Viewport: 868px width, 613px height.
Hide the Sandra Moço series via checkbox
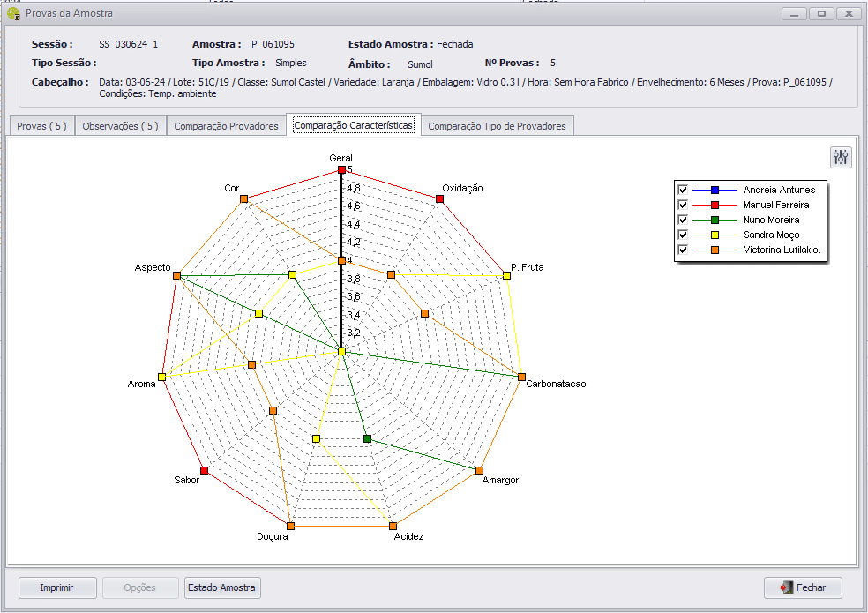coord(682,235)
